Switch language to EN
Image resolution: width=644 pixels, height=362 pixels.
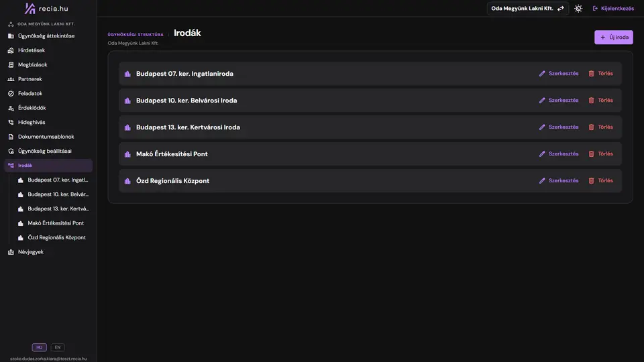58,347
